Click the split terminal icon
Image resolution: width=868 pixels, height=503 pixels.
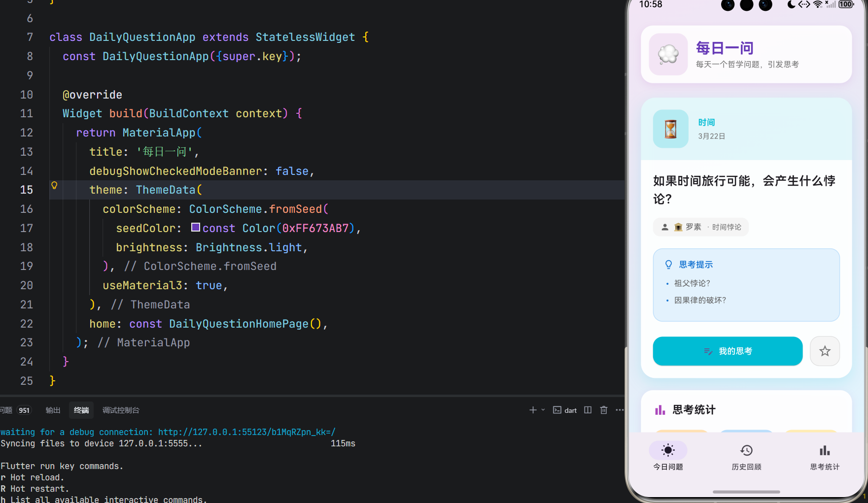588,410
